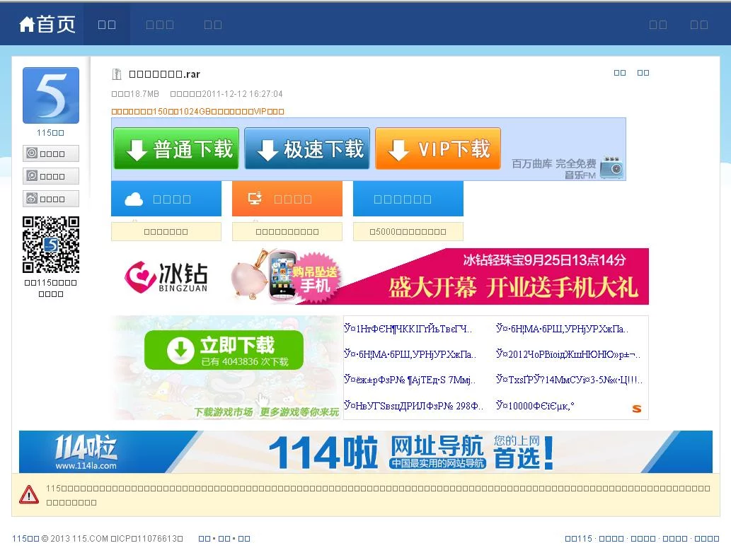Viewport: 731px width, 560px height.
Task: Click ad link starting with ТхѕГРЎ?14МмСУ
Action: [569, 380]
